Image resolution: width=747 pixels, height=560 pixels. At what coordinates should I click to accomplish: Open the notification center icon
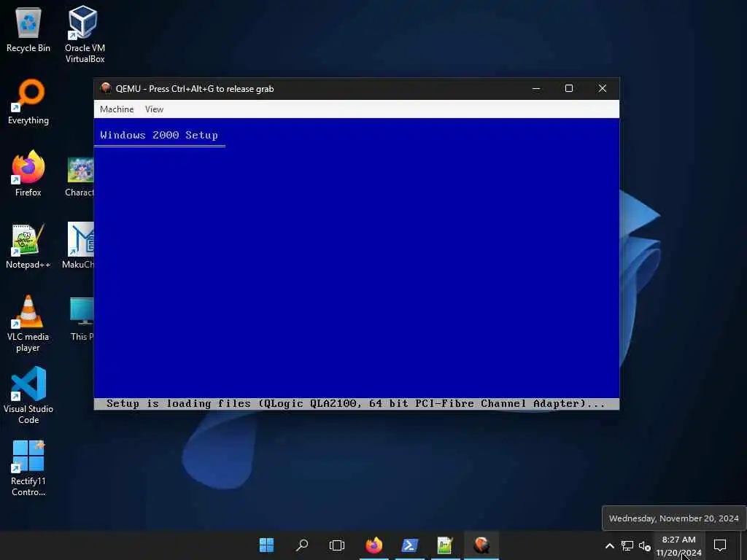point(720,545)
